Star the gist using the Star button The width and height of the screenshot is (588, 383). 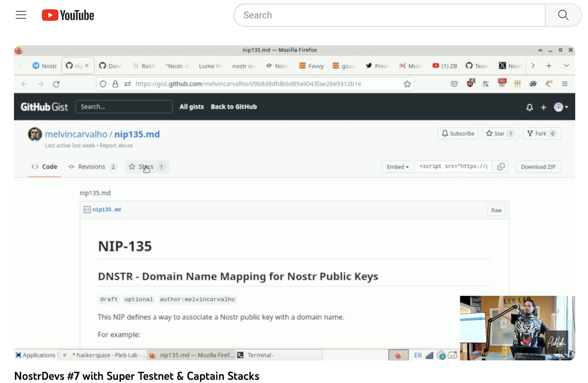(x=500, y=133)
